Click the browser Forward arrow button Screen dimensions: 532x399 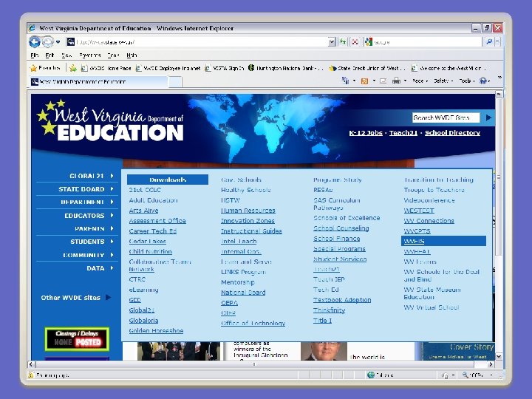pyautogui.click(x=48, y=41)
